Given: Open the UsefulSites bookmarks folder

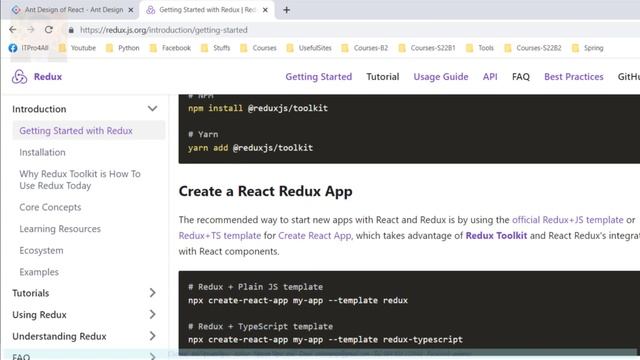Looking at the screenshot, I should [x=309, y=48].
